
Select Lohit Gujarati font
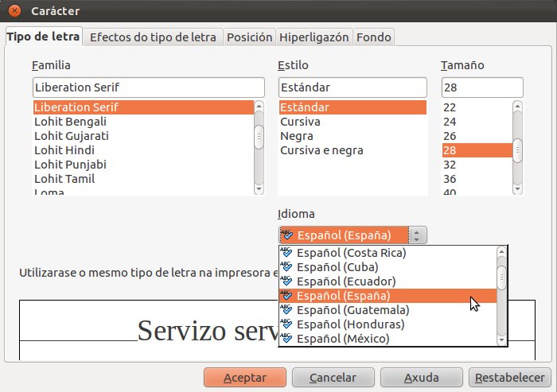143,136
